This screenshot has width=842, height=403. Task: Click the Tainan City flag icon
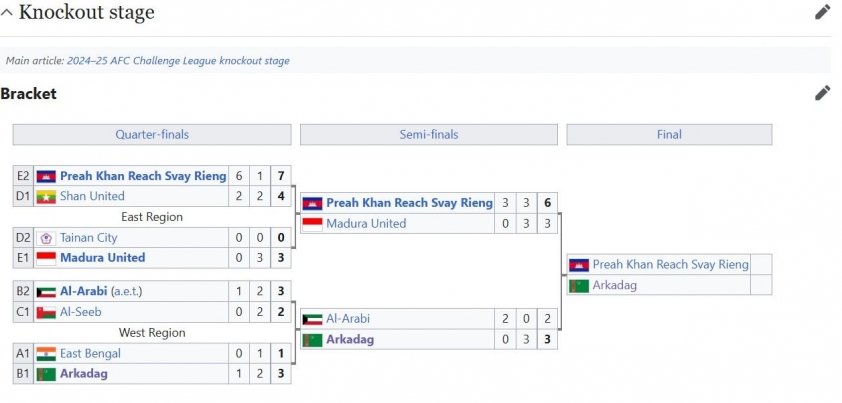pos(46,238)
